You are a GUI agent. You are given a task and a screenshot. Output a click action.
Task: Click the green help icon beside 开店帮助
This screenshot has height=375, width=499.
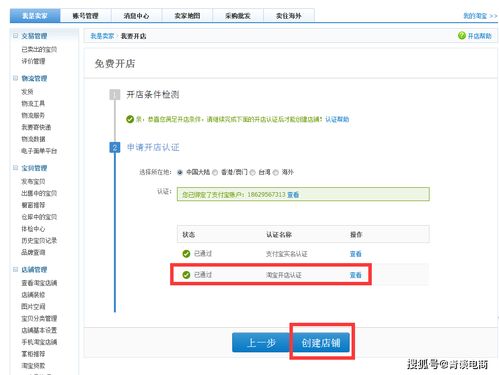[x=462, y=35]
